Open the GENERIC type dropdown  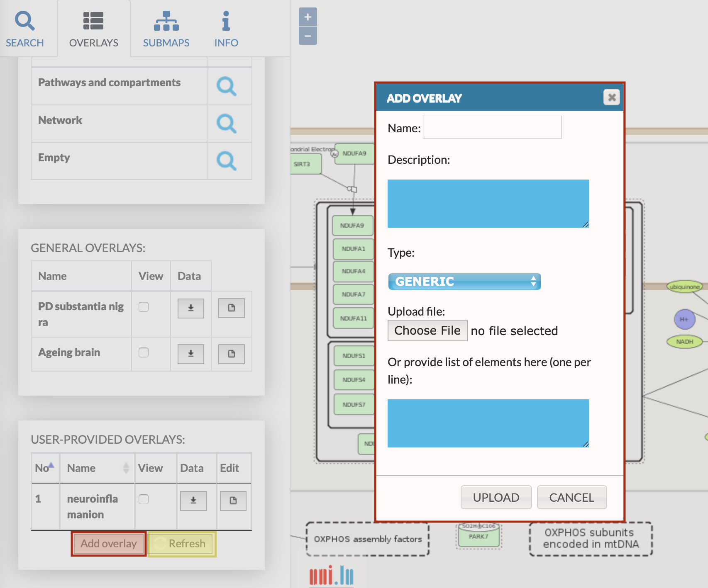[464, 282]
